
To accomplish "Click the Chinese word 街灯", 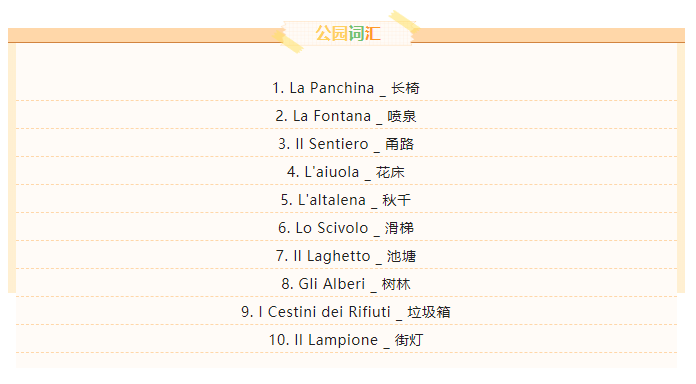I will [409, 340].
